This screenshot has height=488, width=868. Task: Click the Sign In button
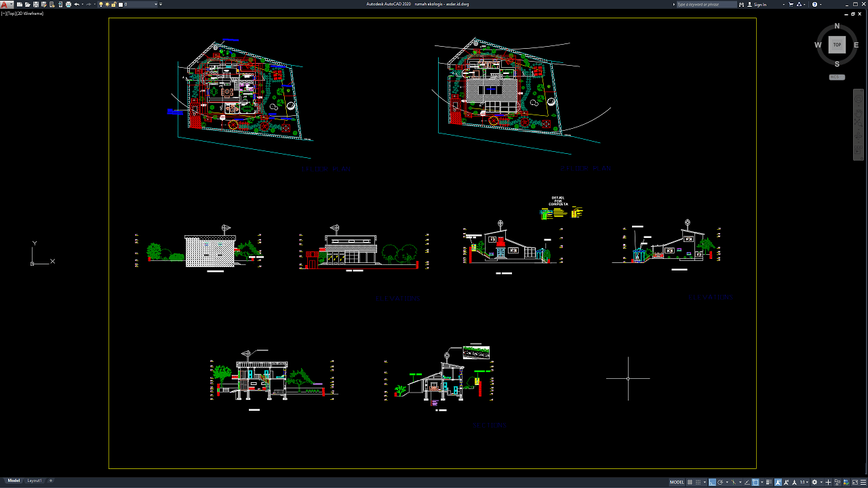[x=760, y=4]
